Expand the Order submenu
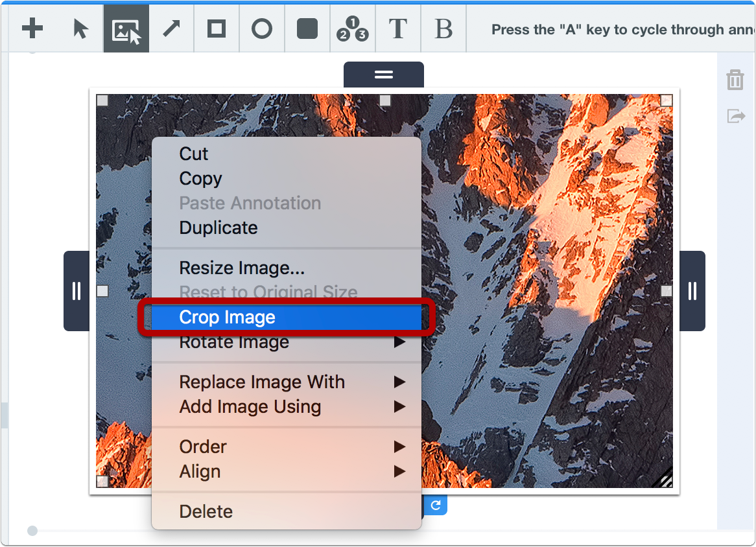Viewport: 756px width, 547px height. (x=287, y=447)
